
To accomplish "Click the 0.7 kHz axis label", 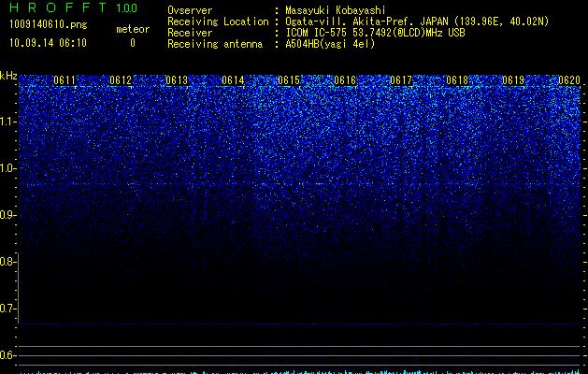I will point(7,309).
